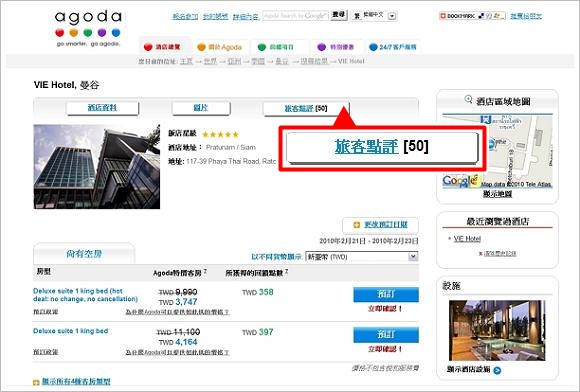Image resolution: width=580 pixels, height=392 pixels.
Task: Focus the Agoda Google search field
Action: click(x=295, y=16)
